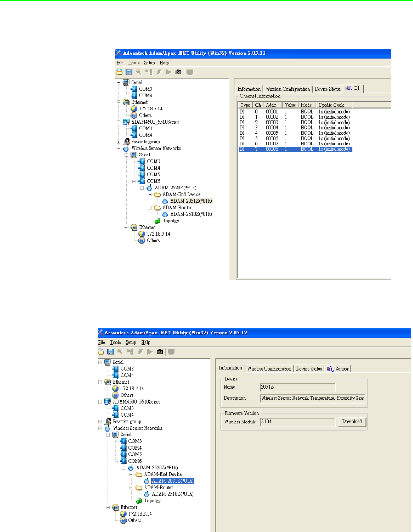The width and height of the screenshot is (413, 532).
Task: Click the lightning-bolt toolbar icon in Sensor window
Action: point(140,352)
